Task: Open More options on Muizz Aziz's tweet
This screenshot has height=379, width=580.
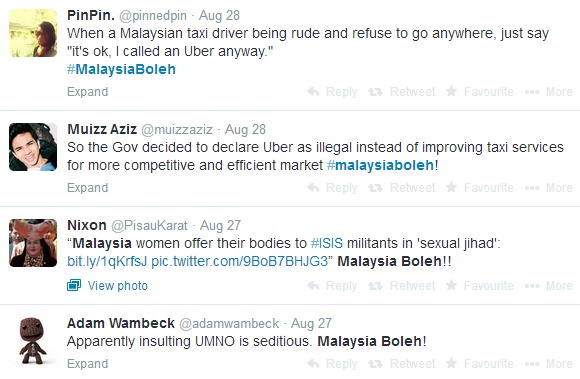Action: [x=549, y=188]
